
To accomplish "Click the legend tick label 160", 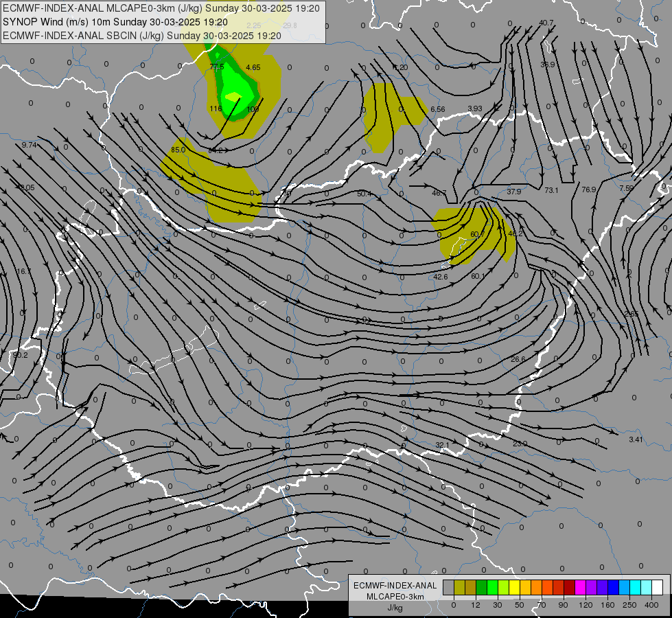I will pyautogui.click(x=607, y=605).
